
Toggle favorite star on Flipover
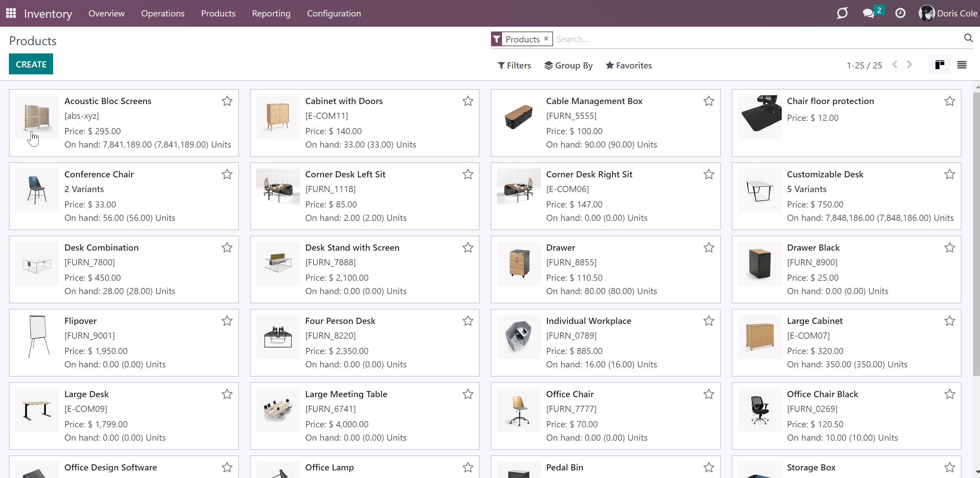coord(227,321)
